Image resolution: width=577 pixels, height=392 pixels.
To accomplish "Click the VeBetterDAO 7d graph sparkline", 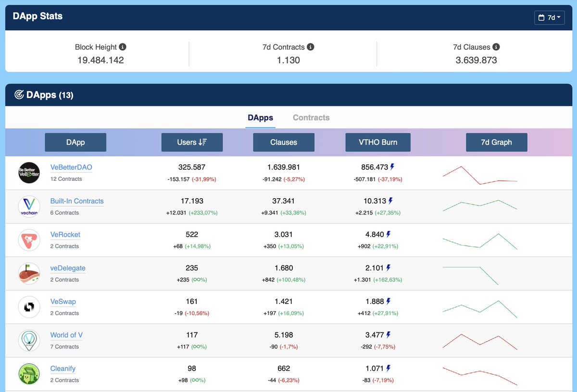I will click(x=480, y=176).
